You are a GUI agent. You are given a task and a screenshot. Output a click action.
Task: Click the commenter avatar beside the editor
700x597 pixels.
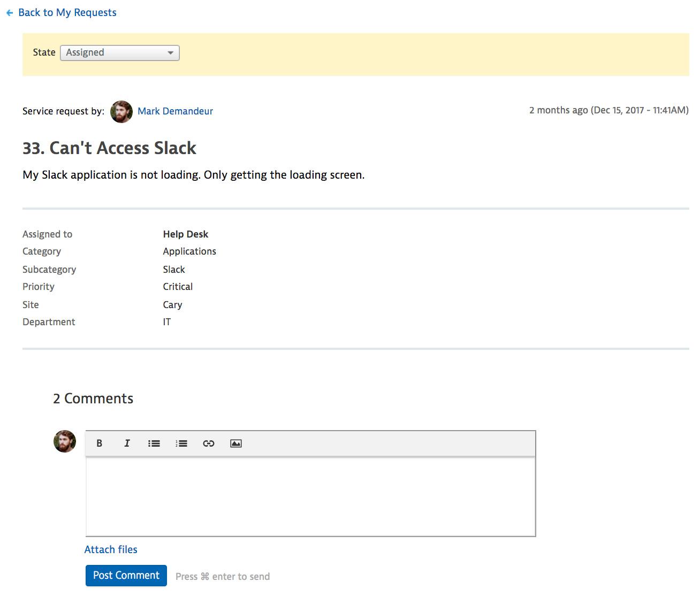tap(65, 441)
